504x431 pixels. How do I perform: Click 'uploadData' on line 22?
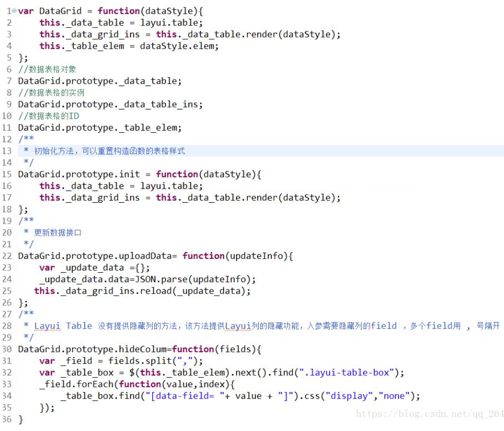145,256
